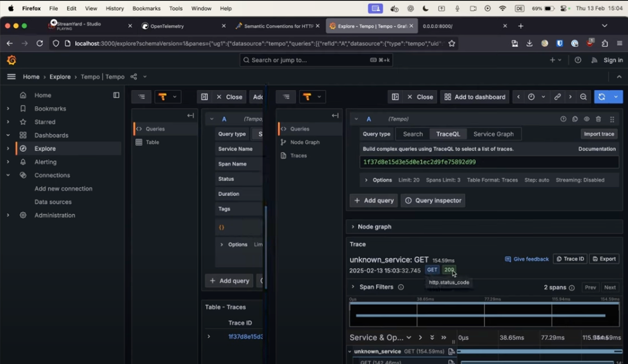Click the TraceQL query editor field
Viewport: 628px width, 364px height.
(x=489, y=162)
